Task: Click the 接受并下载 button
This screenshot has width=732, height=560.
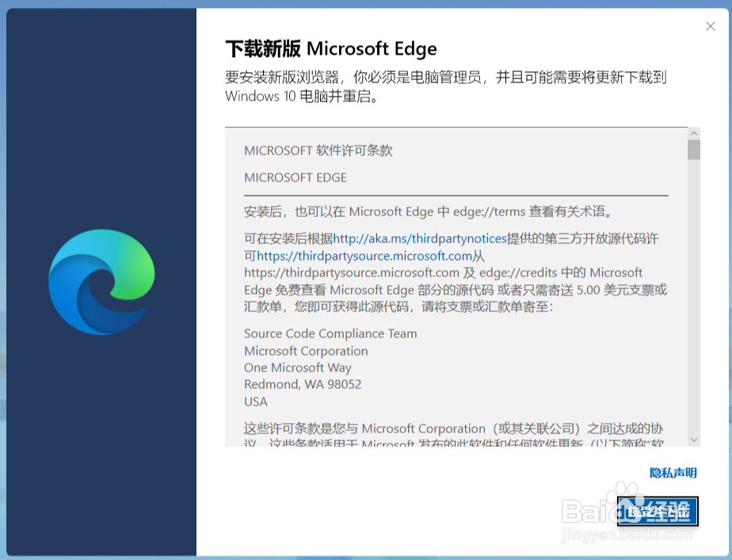Action: (658, 512)
